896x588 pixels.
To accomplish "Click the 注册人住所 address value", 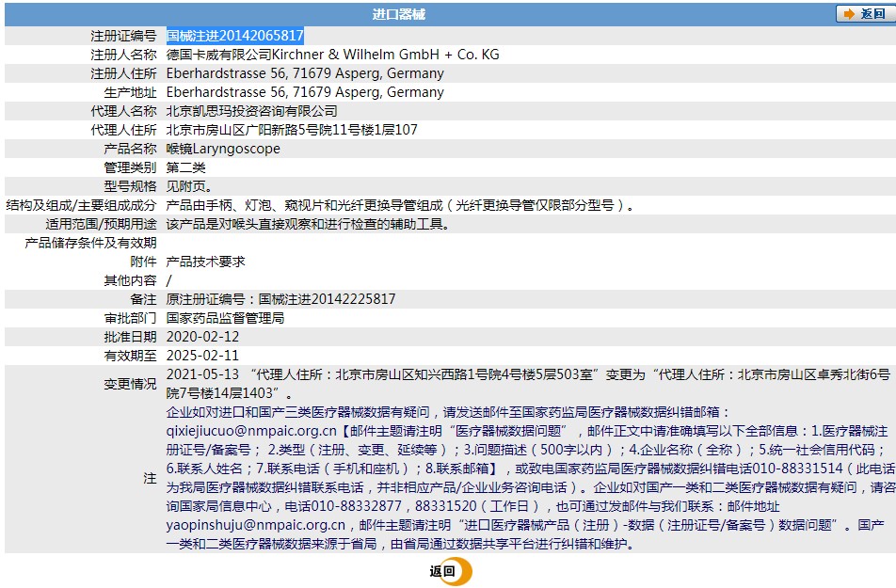I will tap(305, 73).
